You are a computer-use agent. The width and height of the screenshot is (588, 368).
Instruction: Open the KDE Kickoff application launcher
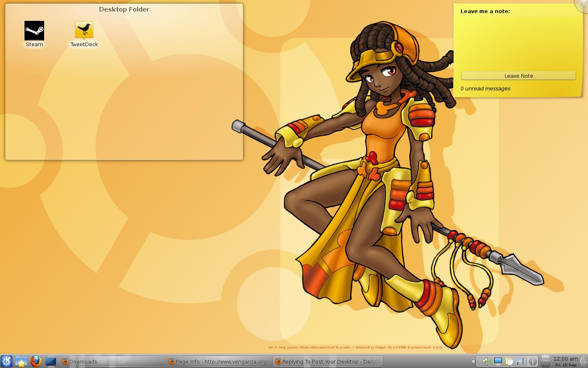[6, 361]
